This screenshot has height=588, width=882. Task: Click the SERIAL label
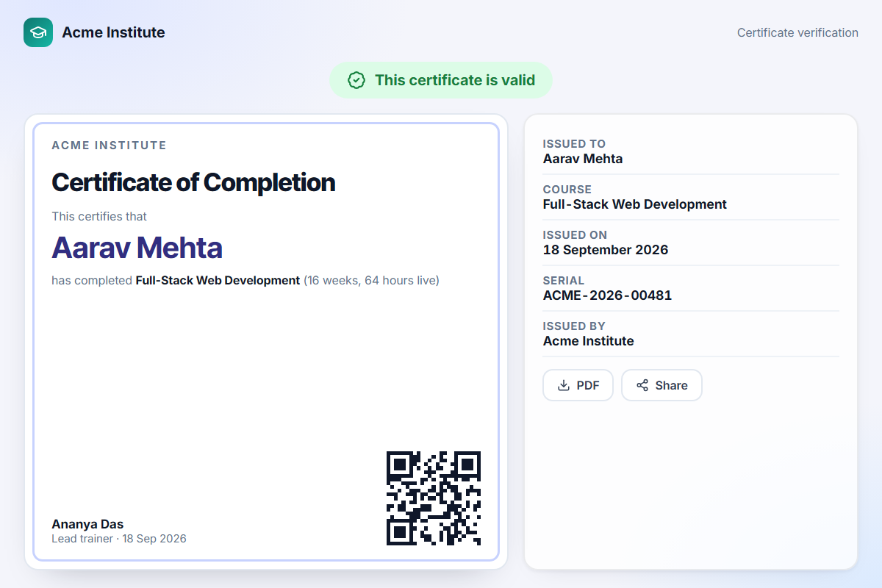[564, 281]
